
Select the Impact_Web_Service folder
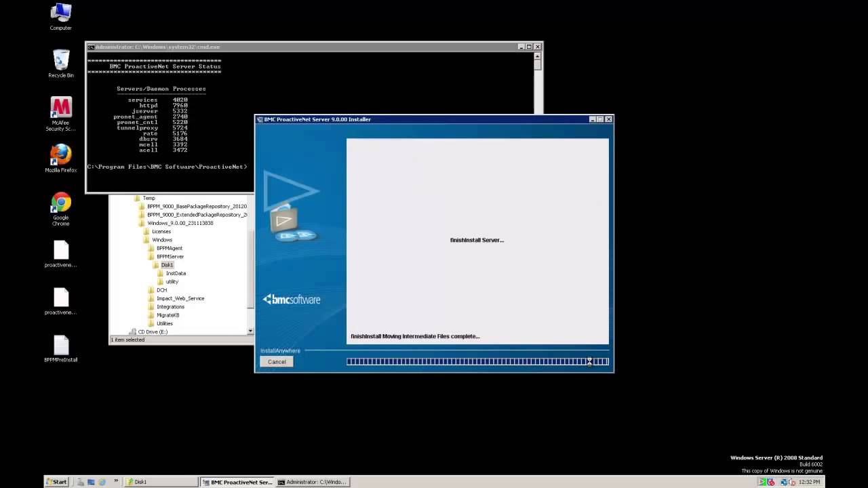tap(176, 298)
